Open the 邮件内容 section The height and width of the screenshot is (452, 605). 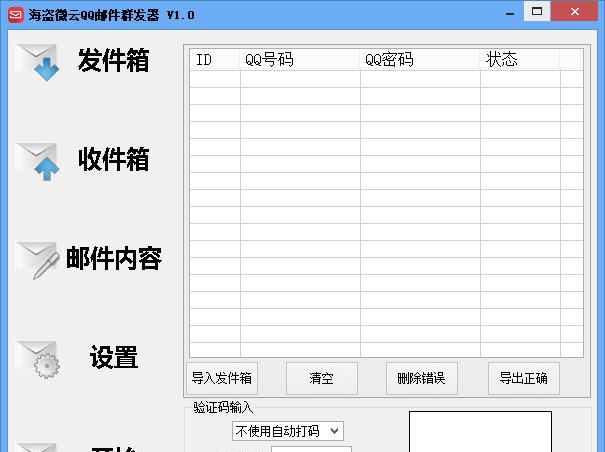click(x=113, y=258)
